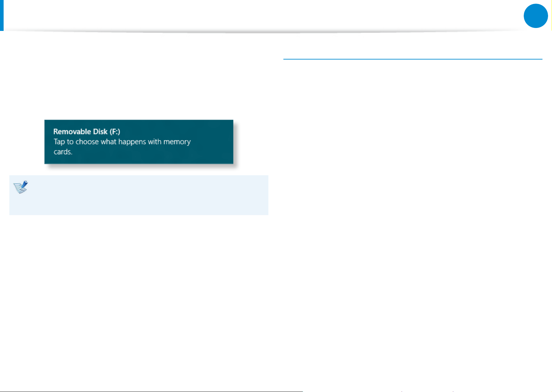Click the word "Tap" in the notification
The width and height of the screenshot is (552, 392).
coord(59,142)
